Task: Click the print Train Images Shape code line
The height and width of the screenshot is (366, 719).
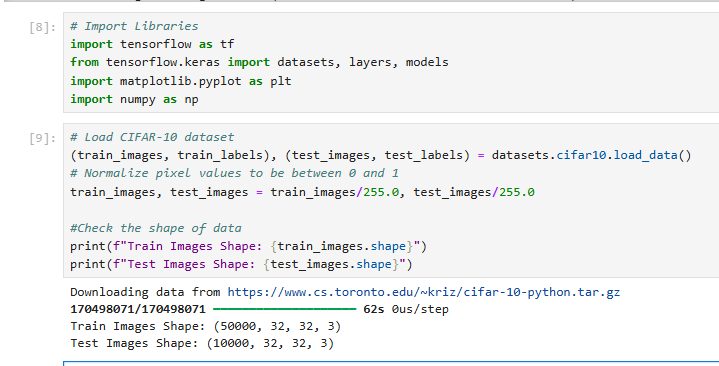Action: (249, 246)
